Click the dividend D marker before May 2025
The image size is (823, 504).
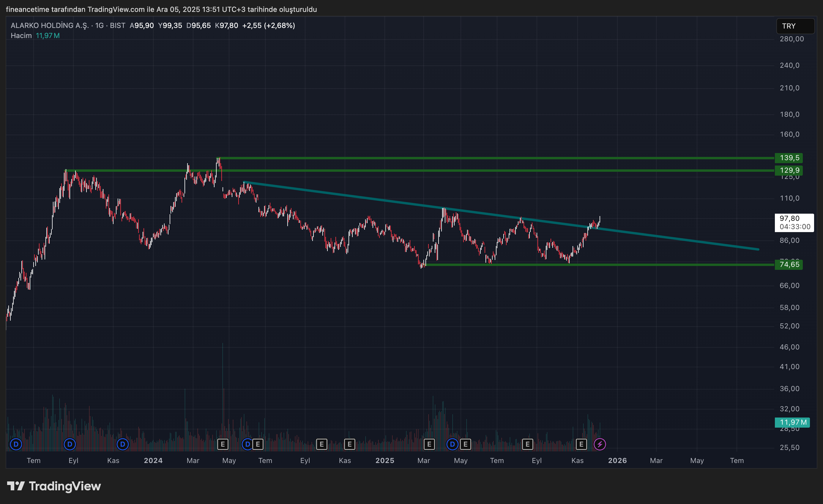(x=452, y=444)
